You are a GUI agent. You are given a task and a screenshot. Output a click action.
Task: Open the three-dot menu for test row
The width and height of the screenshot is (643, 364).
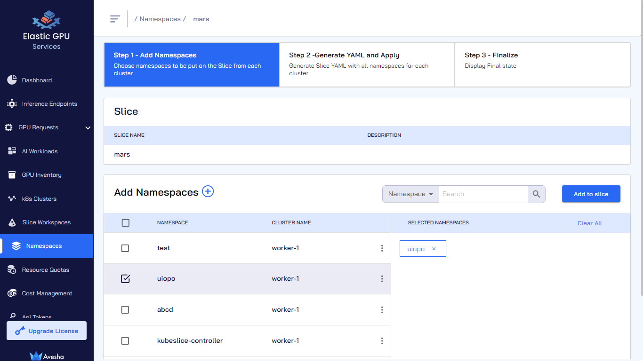pyautogui.click(x=382, y=248)
